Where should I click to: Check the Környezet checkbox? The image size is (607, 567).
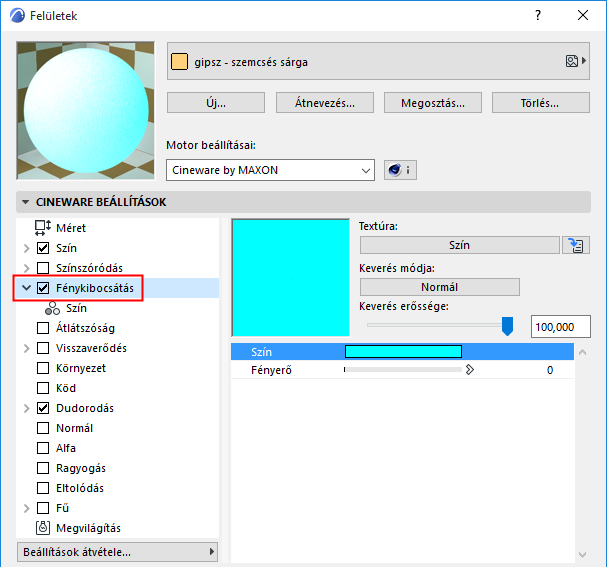point(43,368)
